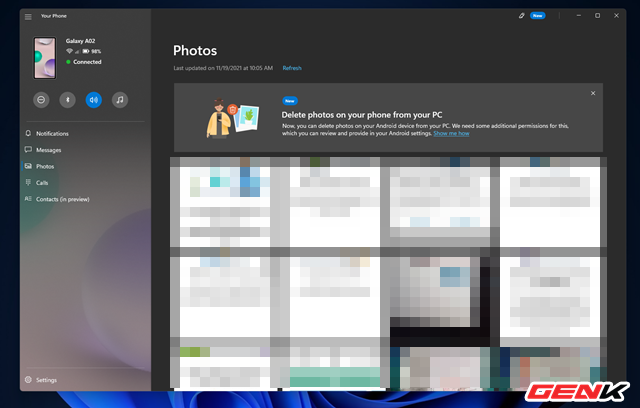The height and width of the screenshot is (408, 640).
Task: Click the New badge in banner
Action: point(290,101)
